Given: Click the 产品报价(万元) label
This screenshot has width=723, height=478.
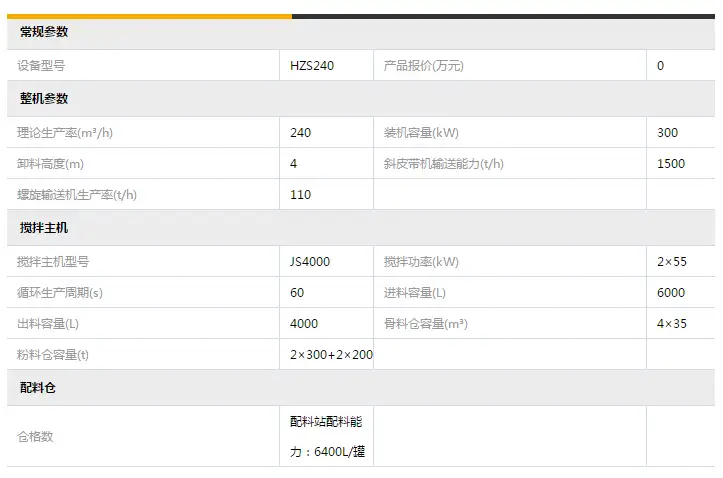Looking at the screenshot, I should tap(424, 66).
